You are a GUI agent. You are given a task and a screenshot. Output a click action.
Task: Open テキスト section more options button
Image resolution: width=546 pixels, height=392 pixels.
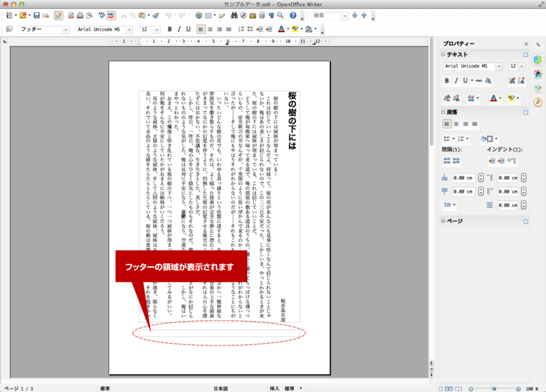pos(526,55)
